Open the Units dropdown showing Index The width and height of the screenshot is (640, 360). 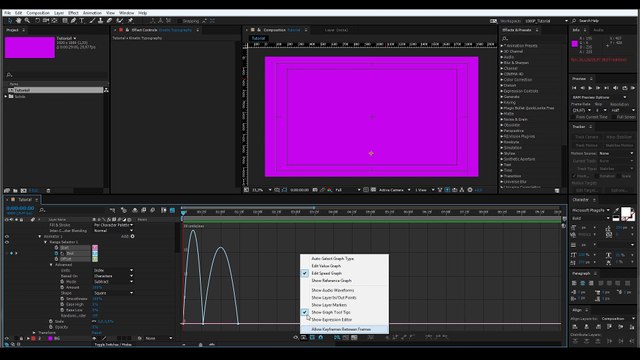point(113,270)
